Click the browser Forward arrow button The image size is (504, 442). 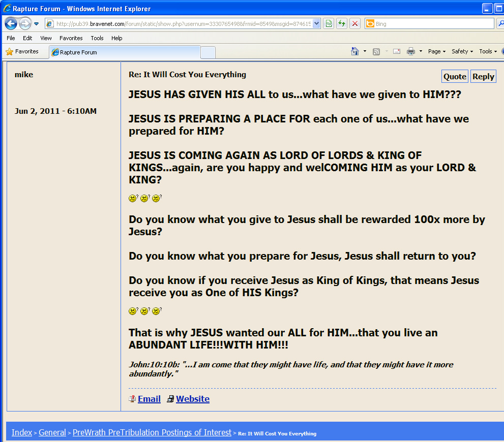point(25,23)
